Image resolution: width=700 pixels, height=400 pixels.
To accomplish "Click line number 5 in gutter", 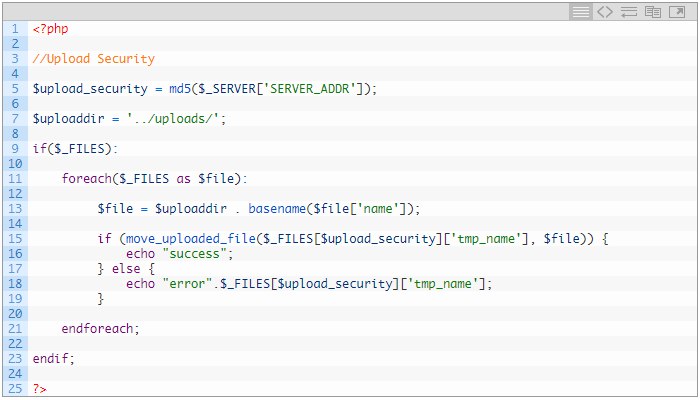I will click(x=15, y=89).
